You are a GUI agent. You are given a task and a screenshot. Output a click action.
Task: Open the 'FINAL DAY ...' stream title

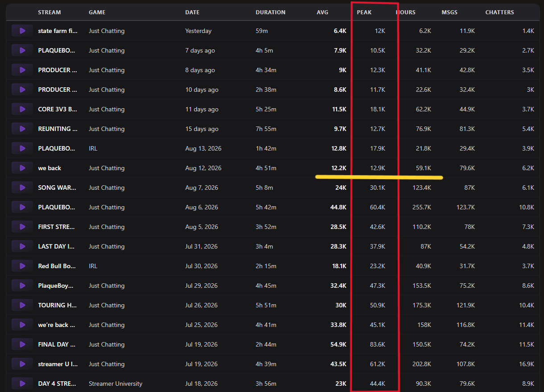coord(57,344)
